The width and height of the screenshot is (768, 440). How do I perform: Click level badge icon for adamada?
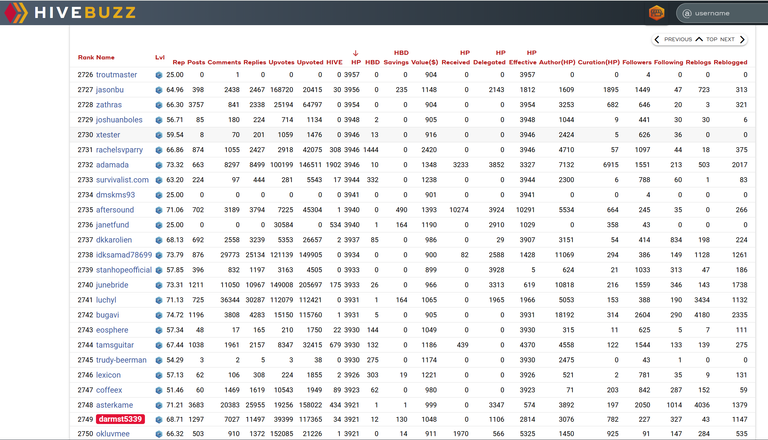(x=159, y=165)
